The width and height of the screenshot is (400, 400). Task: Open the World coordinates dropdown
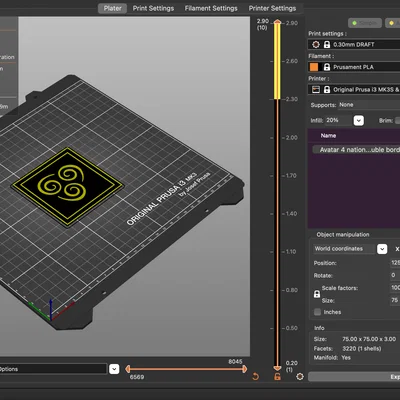(344, 249)
